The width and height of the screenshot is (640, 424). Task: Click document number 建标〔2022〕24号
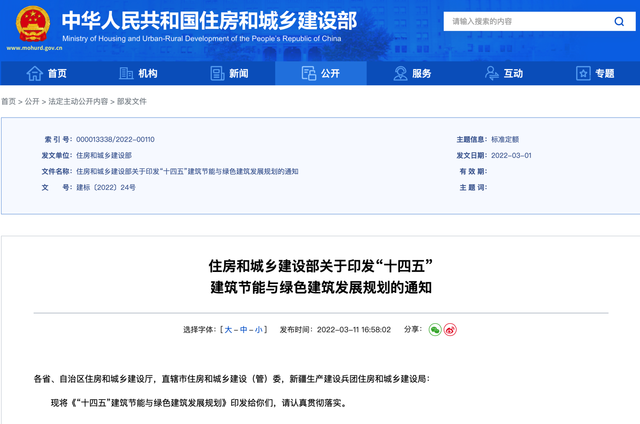106,188
